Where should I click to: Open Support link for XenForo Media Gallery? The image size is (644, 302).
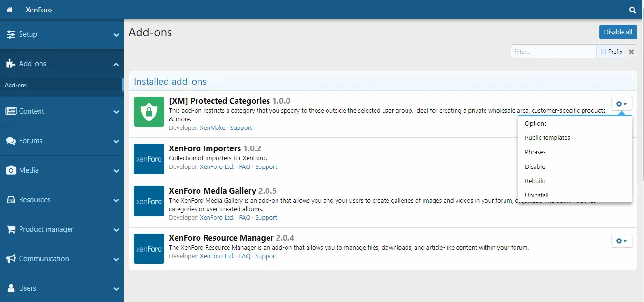(266, 217)
